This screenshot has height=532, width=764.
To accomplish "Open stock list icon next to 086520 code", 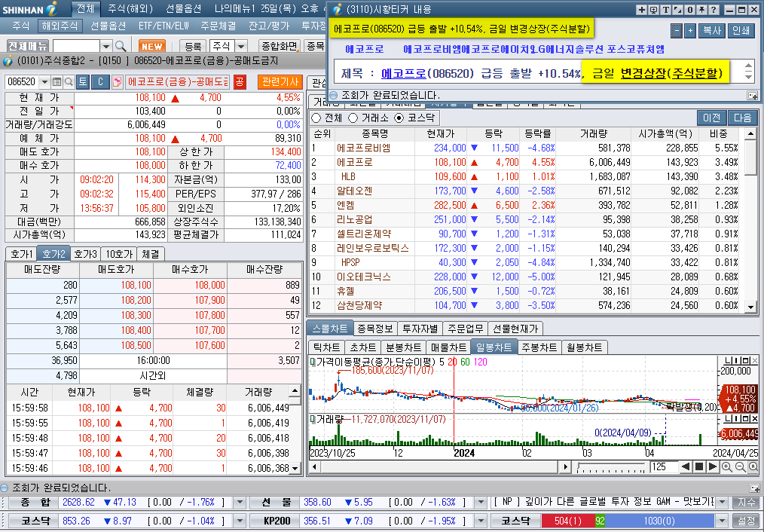I will tap(57, 82).
